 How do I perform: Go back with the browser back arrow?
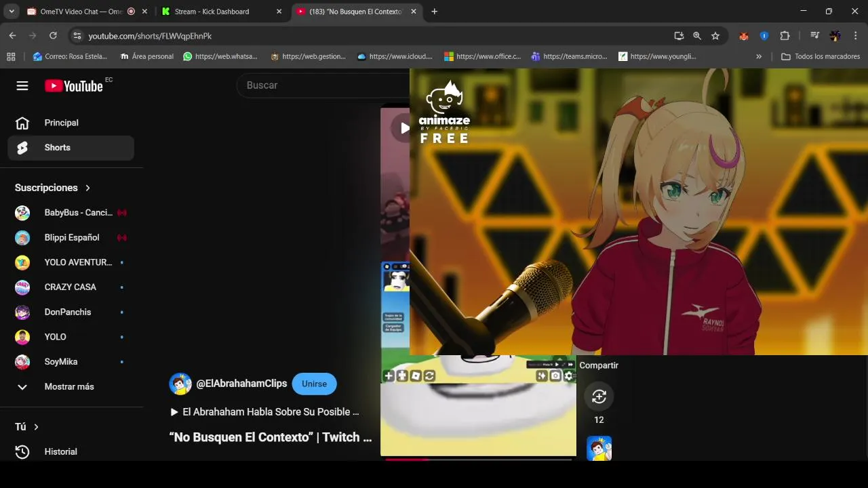[x=12, y=35]
